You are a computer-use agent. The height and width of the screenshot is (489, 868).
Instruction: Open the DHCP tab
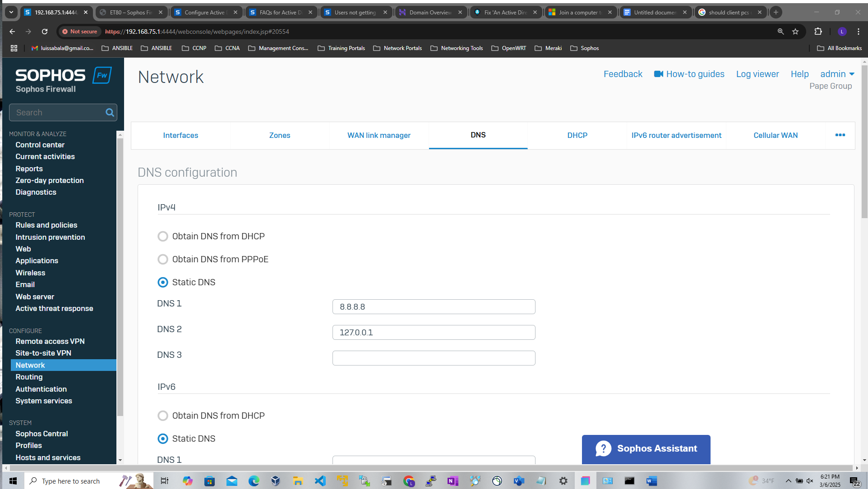click(x=577, y=135)
